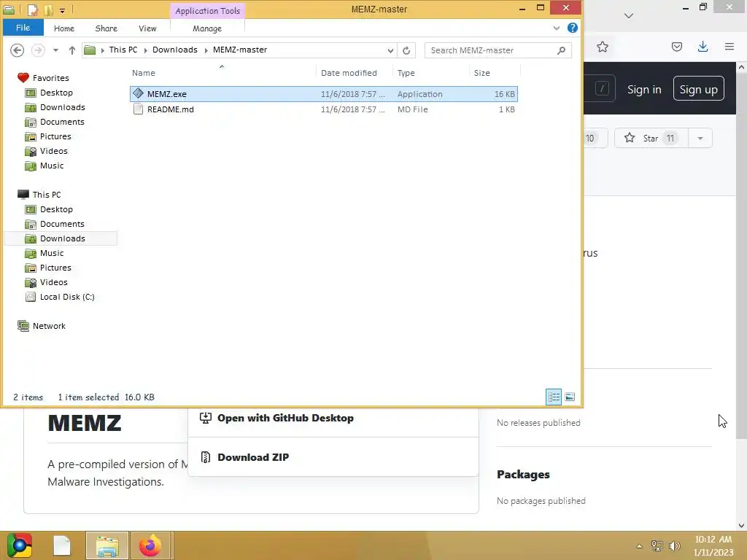Bookmark this page star icon in Firefox
This screenshot has width=747, height=560.
pyautogui.click(x=602, y=47)
